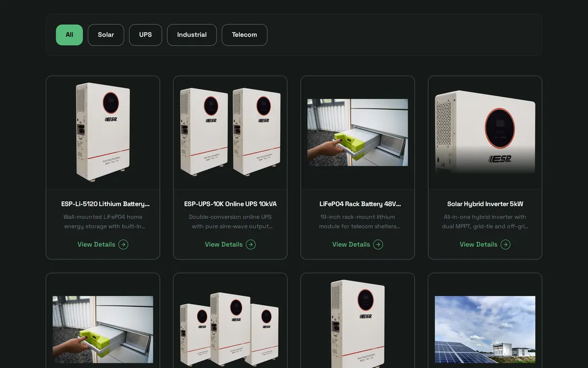Click ESP-UPS-10K Online UPS 10kVA title

(230, 204)
